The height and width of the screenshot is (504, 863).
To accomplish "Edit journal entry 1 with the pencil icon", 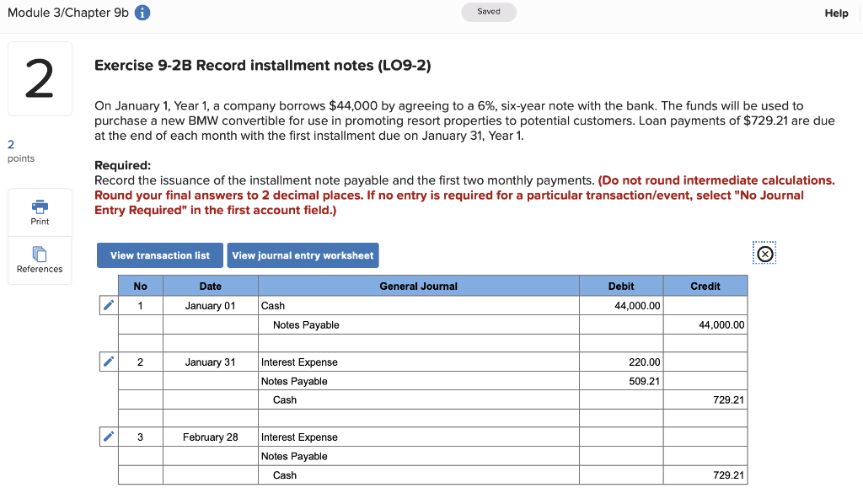I will click(108, 305).
